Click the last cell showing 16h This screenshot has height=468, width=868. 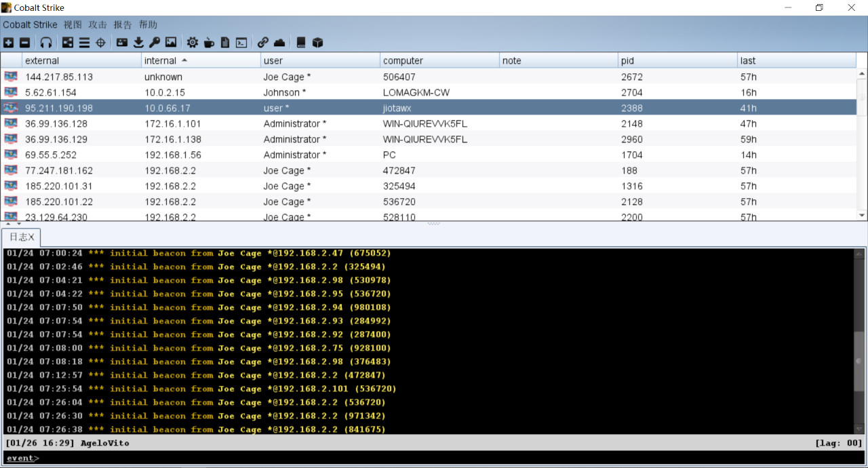(797, 92)
